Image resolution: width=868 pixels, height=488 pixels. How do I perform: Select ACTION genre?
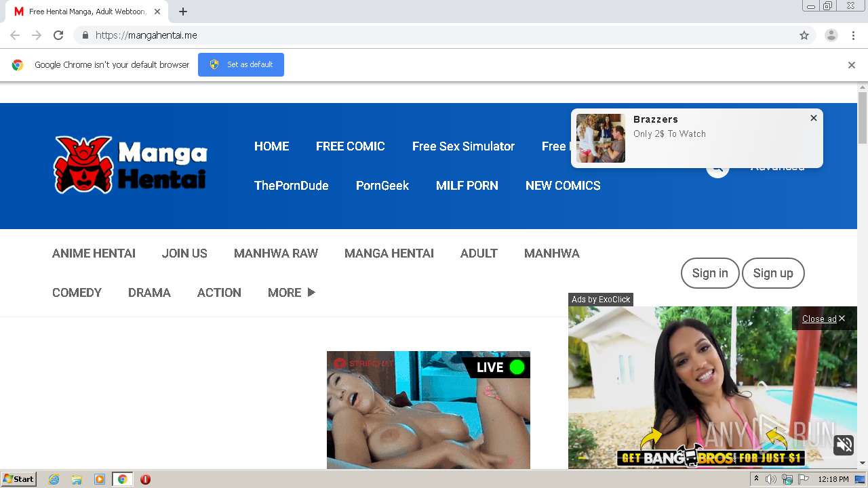(x=219, y=293)
